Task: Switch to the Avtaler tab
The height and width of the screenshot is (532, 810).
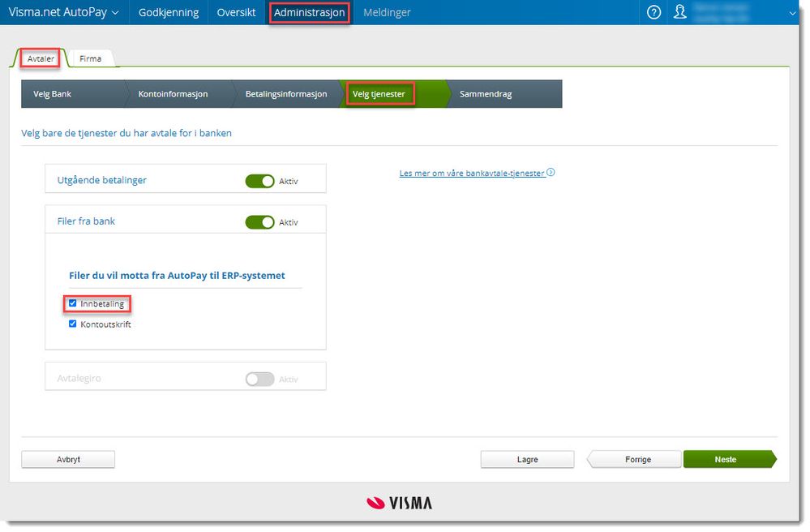Action: [x=41, y=59]
